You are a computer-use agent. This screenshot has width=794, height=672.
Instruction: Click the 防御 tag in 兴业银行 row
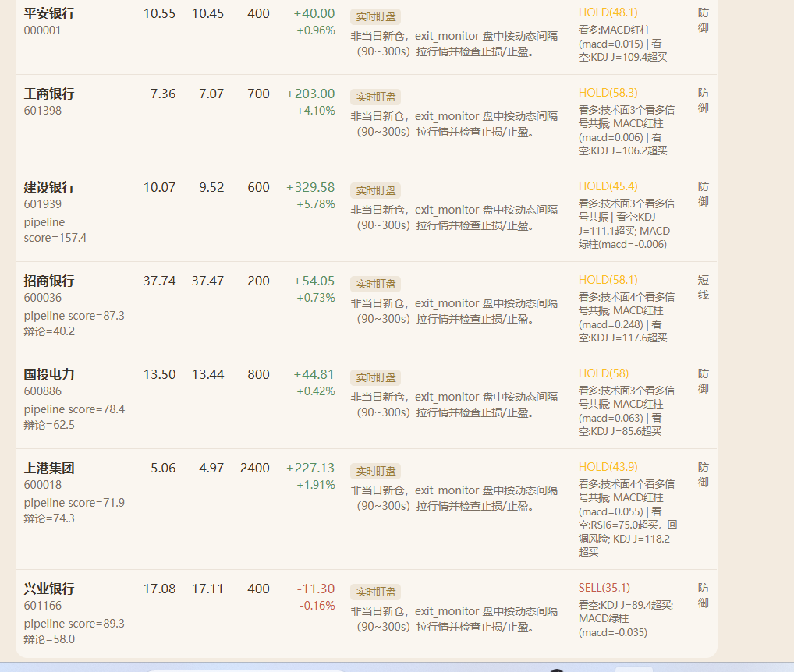(x=704, y=596)
